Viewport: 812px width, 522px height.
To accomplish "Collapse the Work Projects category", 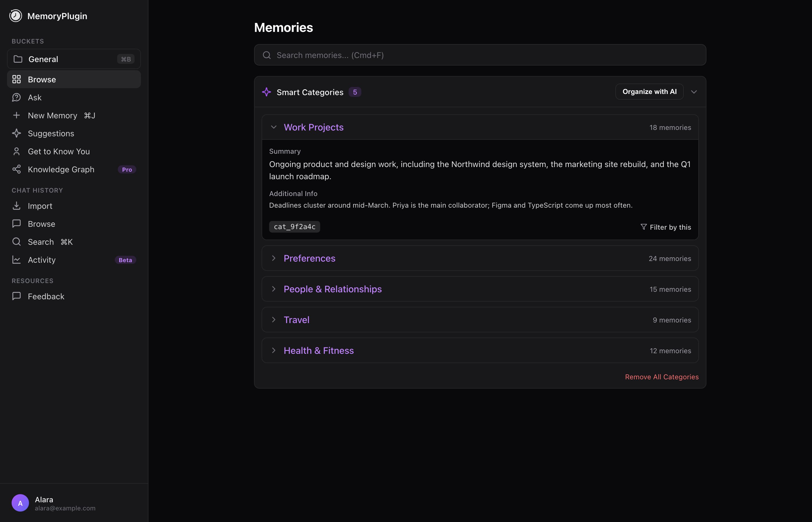I will coord(274,127).
